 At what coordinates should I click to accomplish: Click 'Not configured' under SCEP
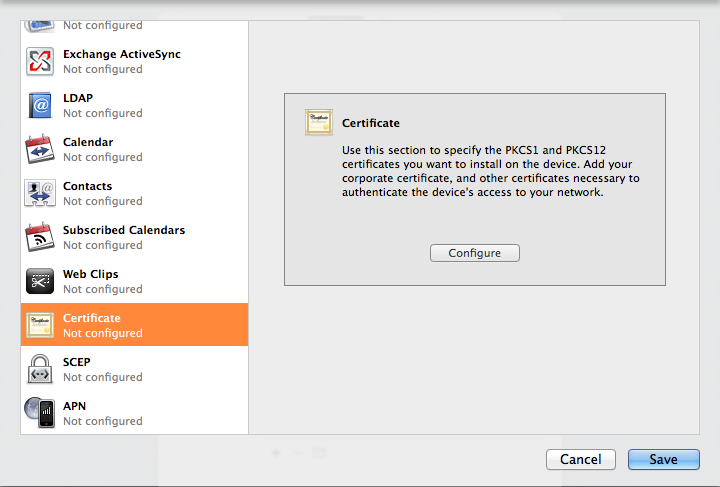tap(103, 377)
